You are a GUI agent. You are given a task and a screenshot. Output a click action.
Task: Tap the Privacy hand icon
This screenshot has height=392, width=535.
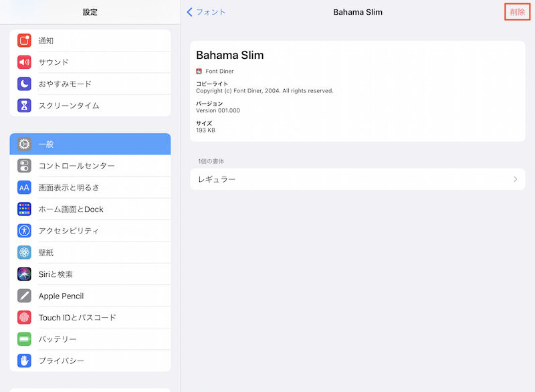click(x=24, y=361)
